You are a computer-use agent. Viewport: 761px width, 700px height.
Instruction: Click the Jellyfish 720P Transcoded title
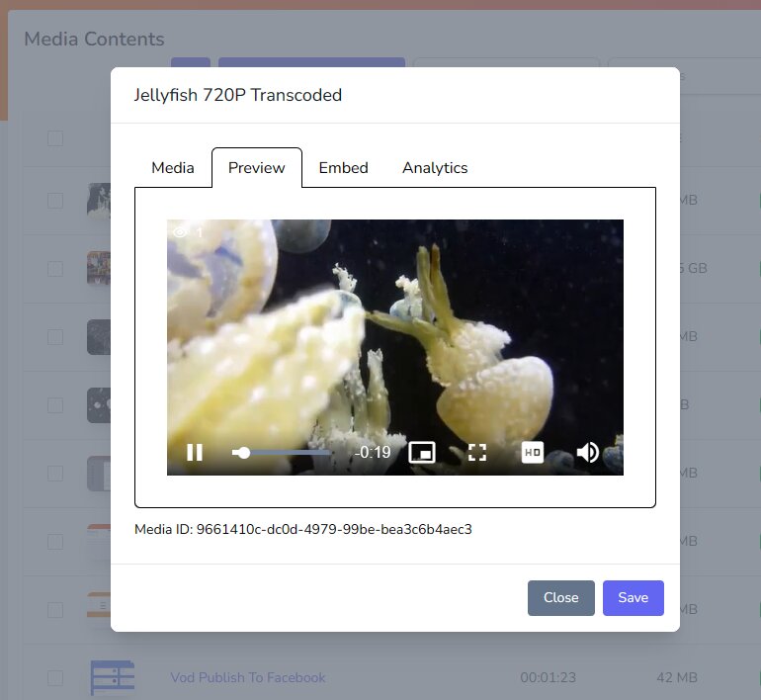pos(238,95)
